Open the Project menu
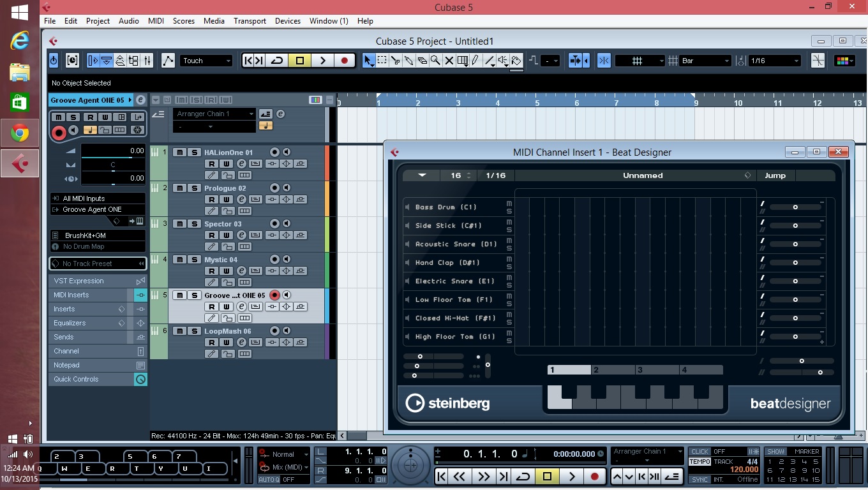 click(98, 21)
